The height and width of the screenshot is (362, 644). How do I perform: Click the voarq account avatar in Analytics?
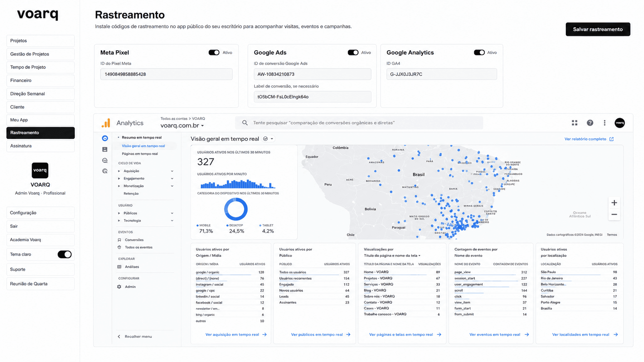619,123
